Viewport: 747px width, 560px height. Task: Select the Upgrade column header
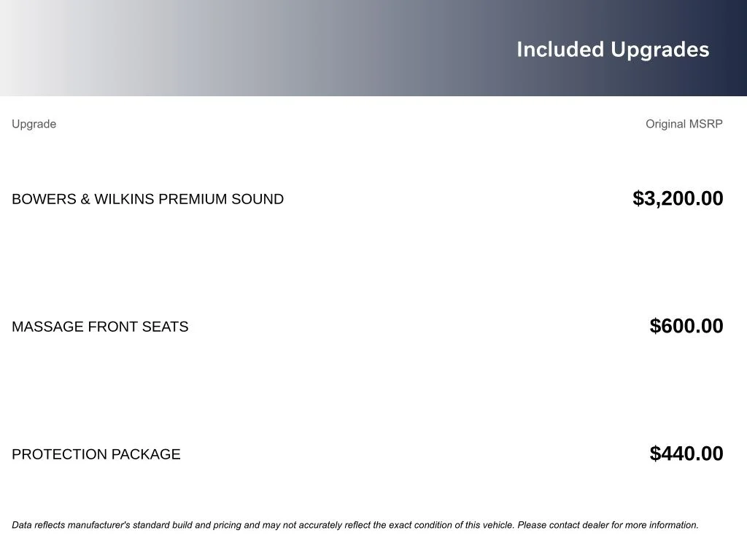coord(34,124)
